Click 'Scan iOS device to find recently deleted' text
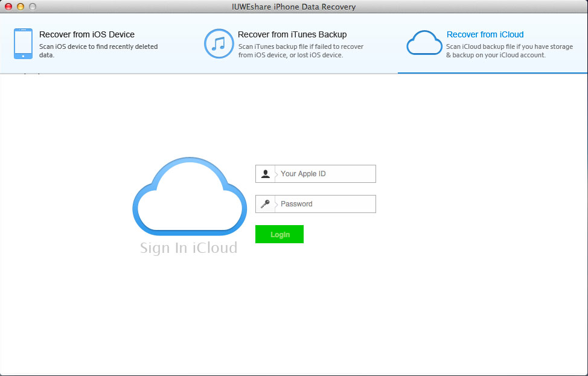This screenshot has height=376, width=588. click(x=98, y=47)
